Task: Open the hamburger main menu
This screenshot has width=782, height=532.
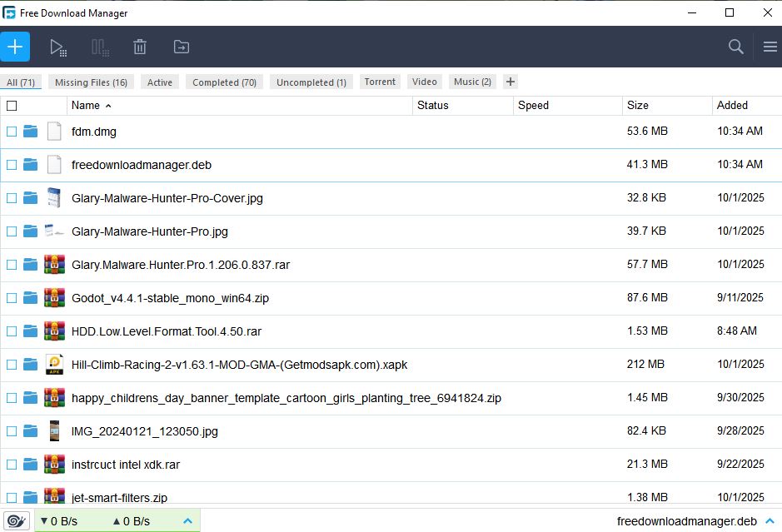Action: click(770, 47)
